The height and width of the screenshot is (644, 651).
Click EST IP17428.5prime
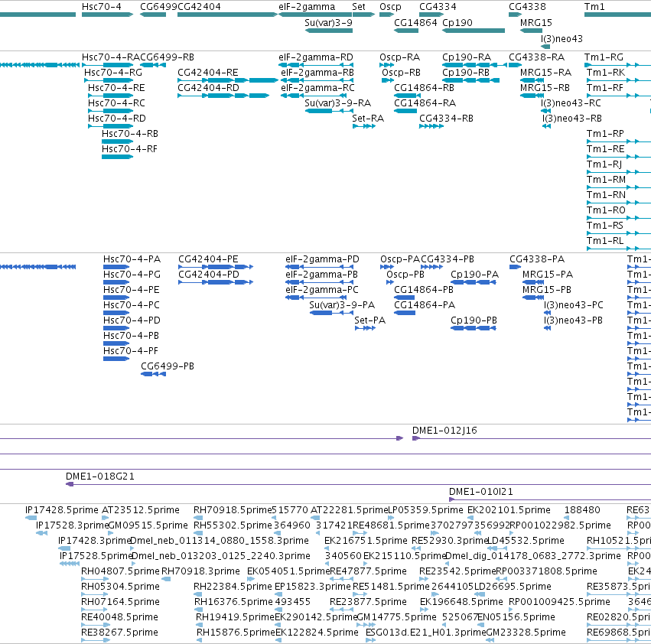coord(62,510)
